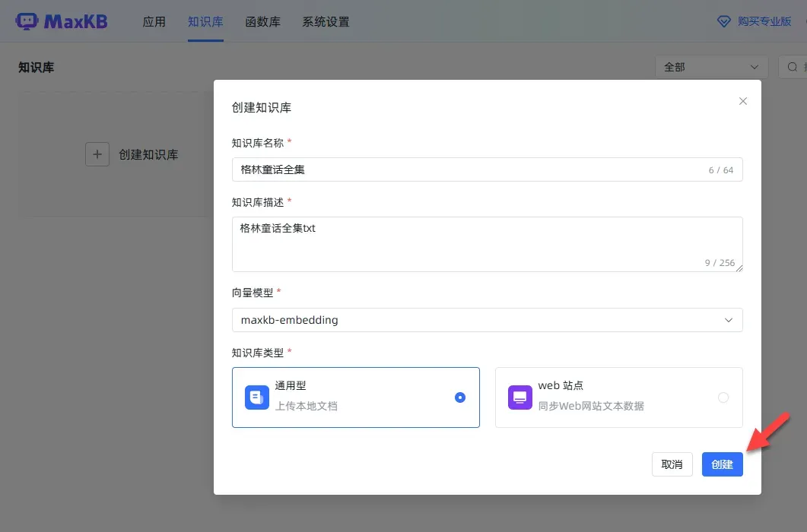The image size is (807, 532).
Task: Select the 通用型 radio button
Action: click(460, 397)
